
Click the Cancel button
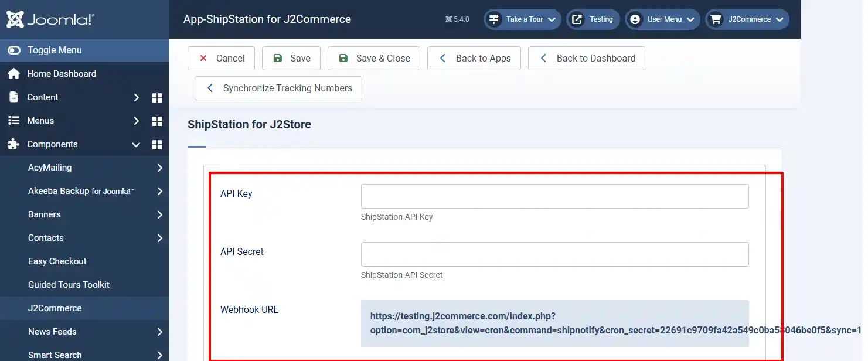221,58
